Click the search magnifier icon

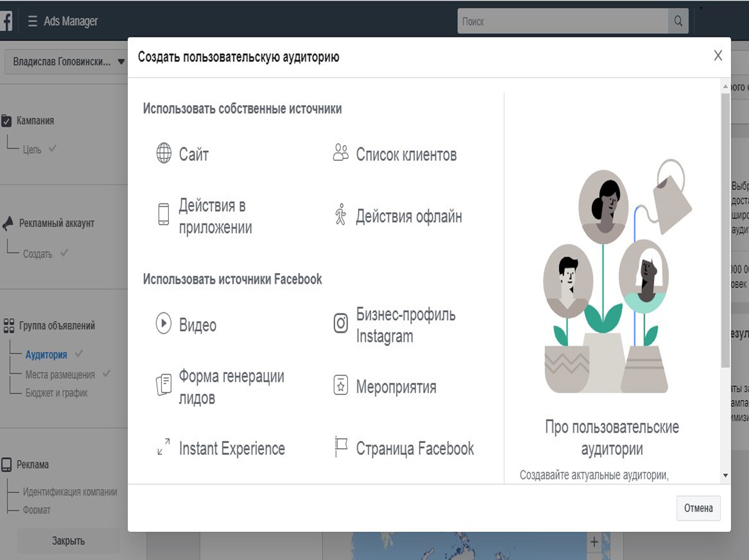[678, 21]
